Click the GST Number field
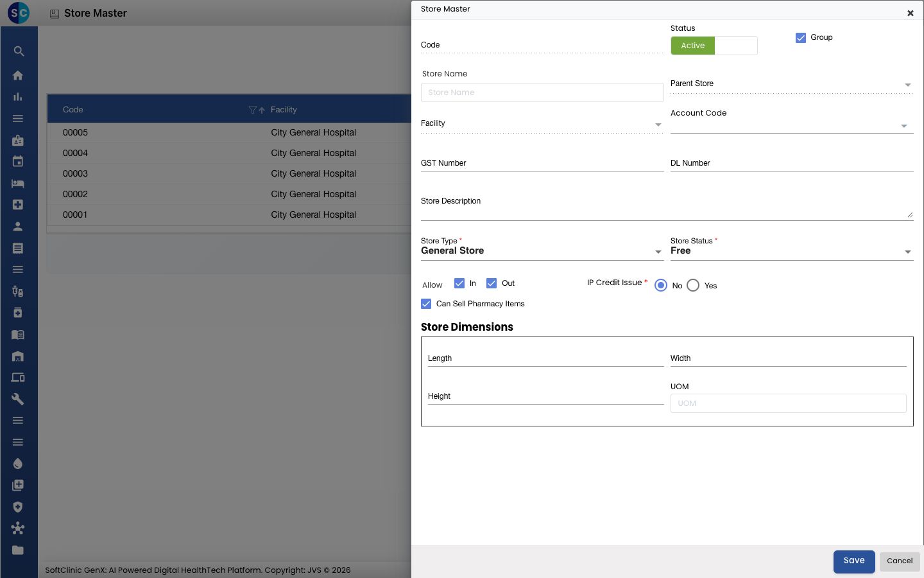The width and height of the screenshot is (924, 578). click(x=542, y=163)
